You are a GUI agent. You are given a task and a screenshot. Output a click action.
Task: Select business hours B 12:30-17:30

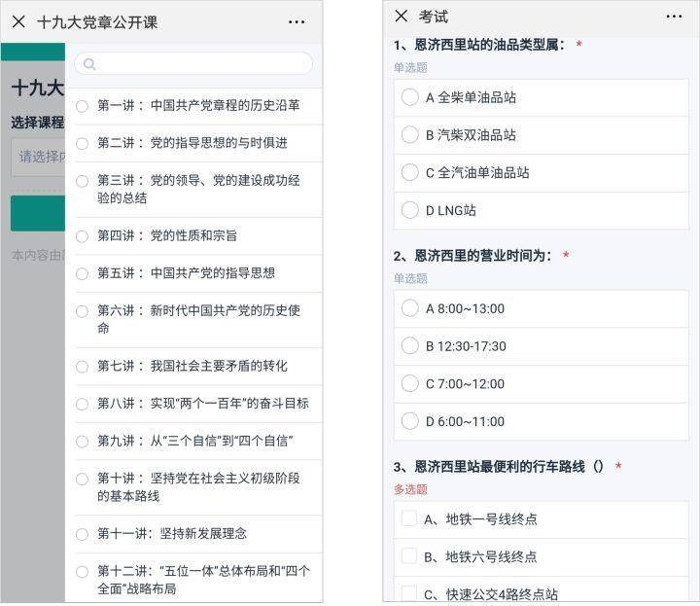(x=410, y=346)
